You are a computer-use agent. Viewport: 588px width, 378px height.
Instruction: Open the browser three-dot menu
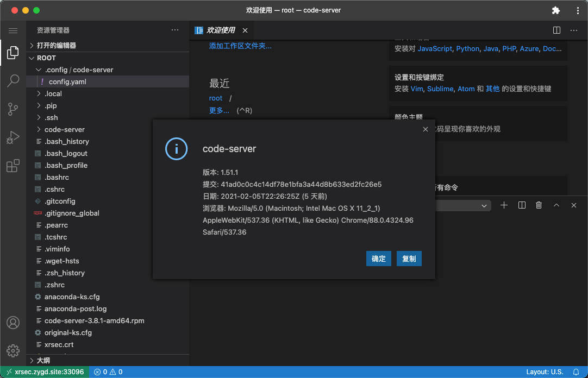pos(578,10)
